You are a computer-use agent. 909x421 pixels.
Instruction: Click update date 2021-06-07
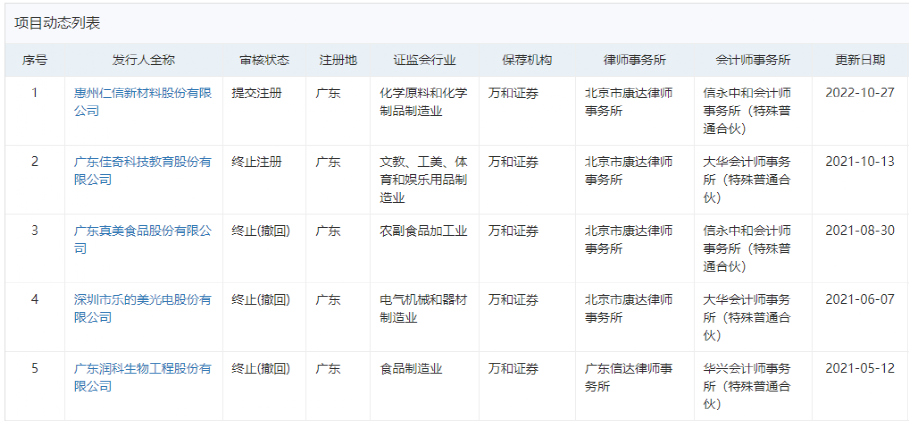click(860, 300)
